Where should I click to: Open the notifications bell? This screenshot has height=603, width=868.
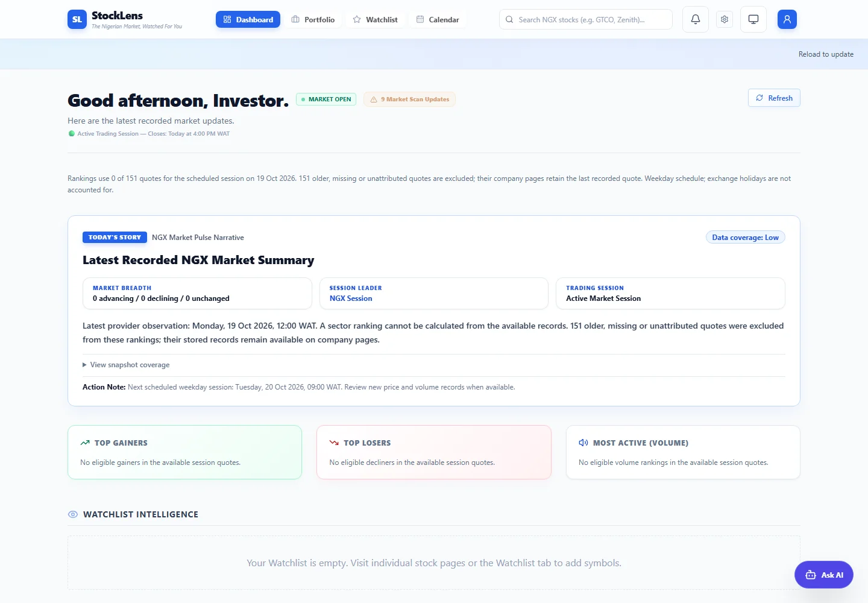[696, 19]
